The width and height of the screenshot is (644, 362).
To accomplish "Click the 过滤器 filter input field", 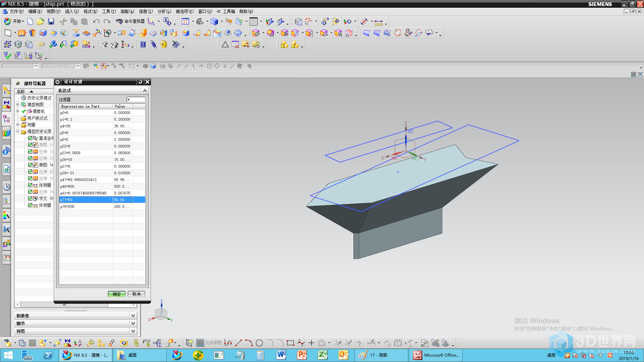I will click(x=136, y=100).
